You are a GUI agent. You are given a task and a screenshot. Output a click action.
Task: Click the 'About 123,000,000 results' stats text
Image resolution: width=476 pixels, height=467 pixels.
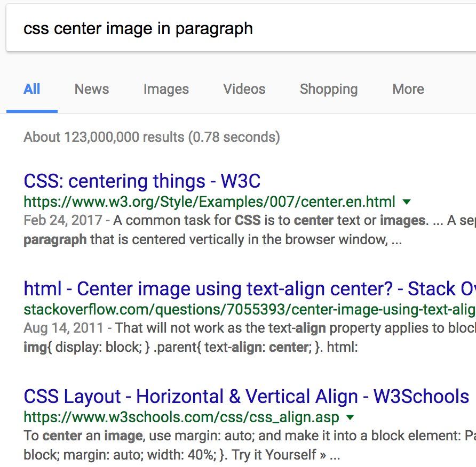tap(152, 137)
